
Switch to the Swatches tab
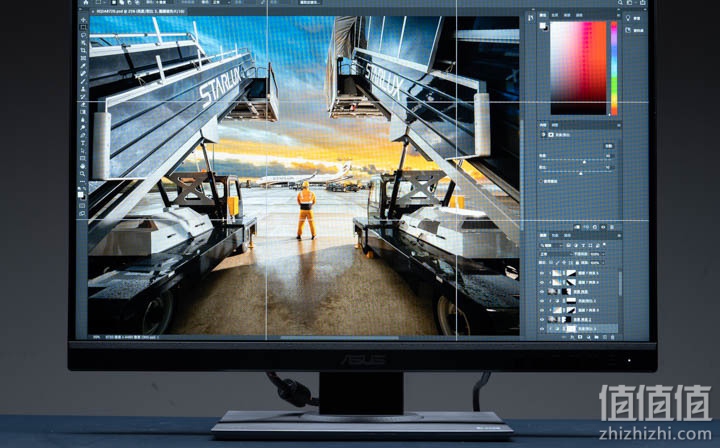[x=555, y=15]
